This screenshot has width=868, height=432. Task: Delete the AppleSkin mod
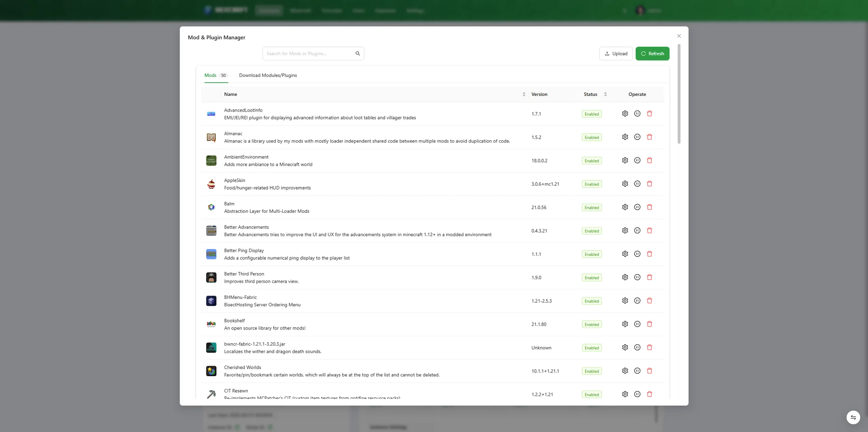649,184
